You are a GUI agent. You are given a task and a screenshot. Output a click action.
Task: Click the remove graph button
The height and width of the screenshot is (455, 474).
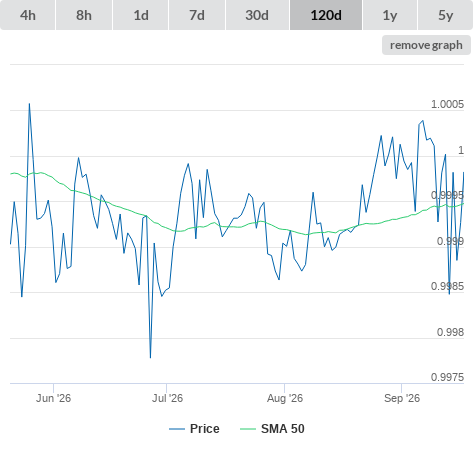click(x=426, y=45)
